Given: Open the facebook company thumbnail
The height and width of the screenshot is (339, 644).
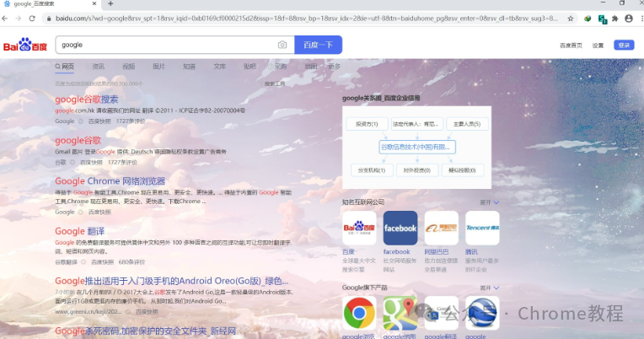Looking at the screenshot, I should [400, 228].
